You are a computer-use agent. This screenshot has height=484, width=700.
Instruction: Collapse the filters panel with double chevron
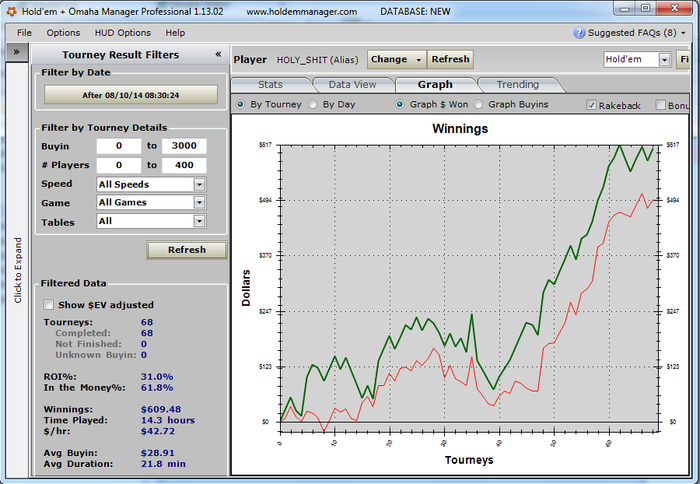coord(218,55)
